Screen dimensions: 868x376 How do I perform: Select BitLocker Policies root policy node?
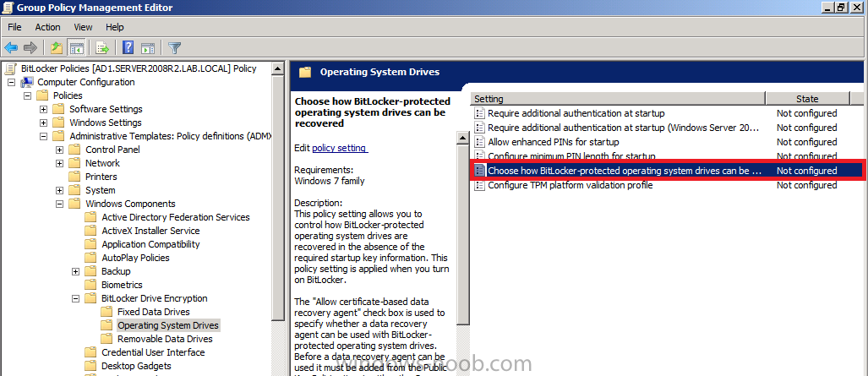point(139,68)
